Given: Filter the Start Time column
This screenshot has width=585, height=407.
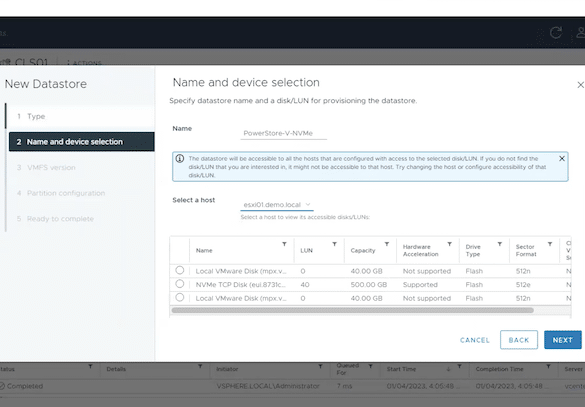Looking at the screenshot, I should (x=460, y=366).
